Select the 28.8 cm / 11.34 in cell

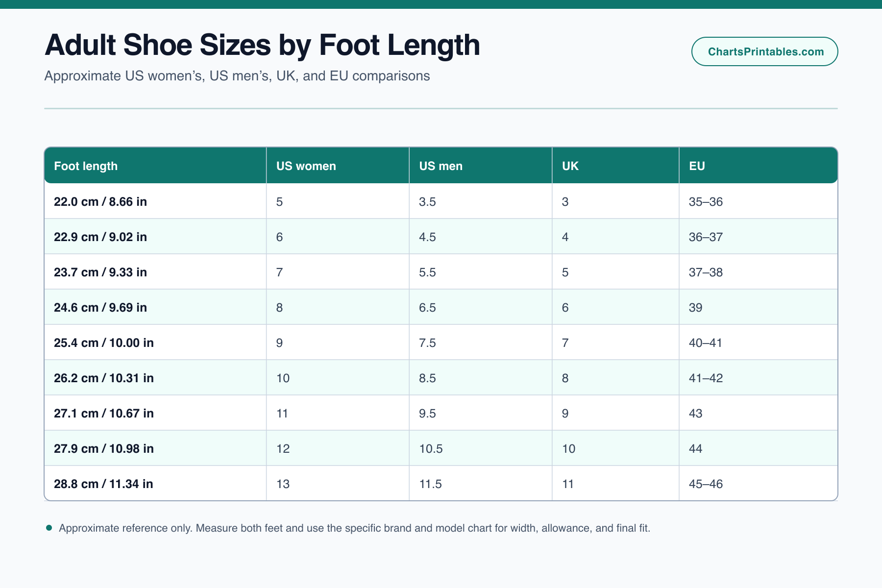tap(155, 484)
